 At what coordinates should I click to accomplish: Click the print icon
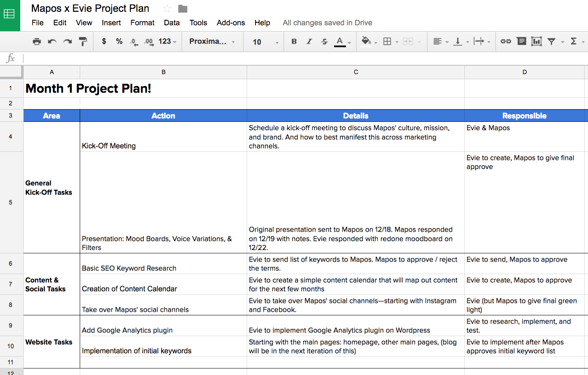pos(37,41)
